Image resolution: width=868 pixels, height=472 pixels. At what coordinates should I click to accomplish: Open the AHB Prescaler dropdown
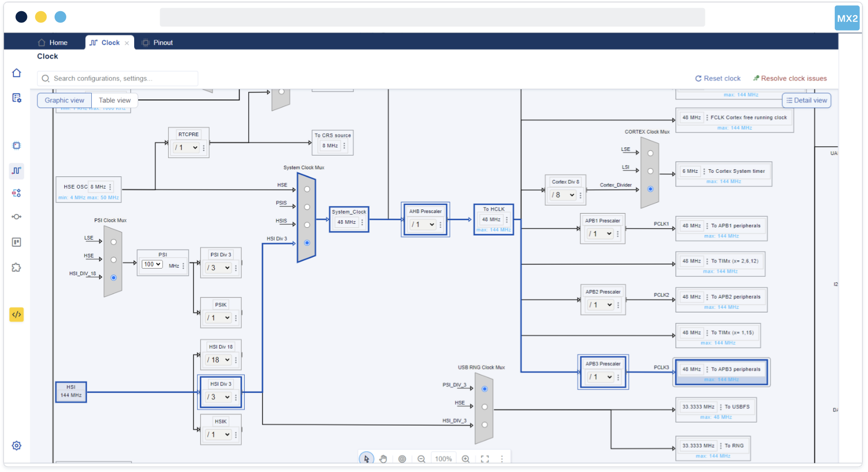(x=423, y=224)
